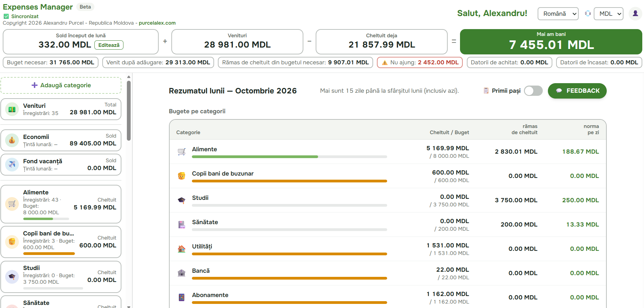Click the Bancă building icon in table
Viewport: 644px width, 308px height.
pyautogui.click(x=182, y=273)
